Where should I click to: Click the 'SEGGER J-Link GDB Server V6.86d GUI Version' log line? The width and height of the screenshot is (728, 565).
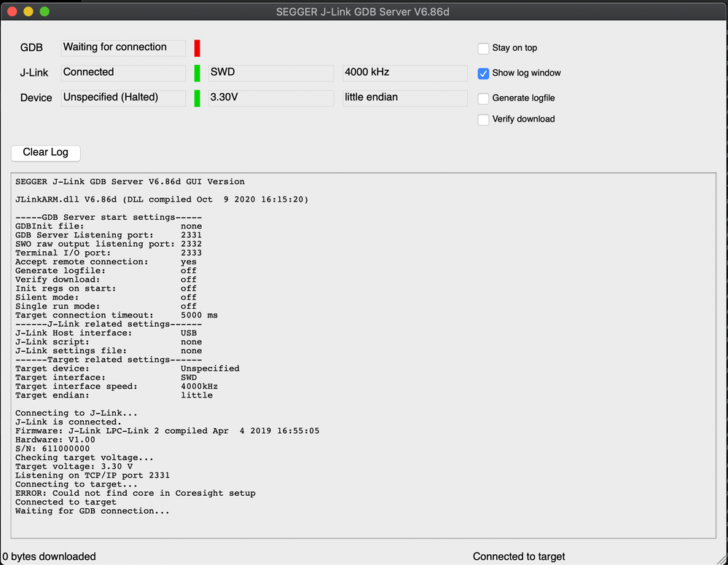pos(130,182)
